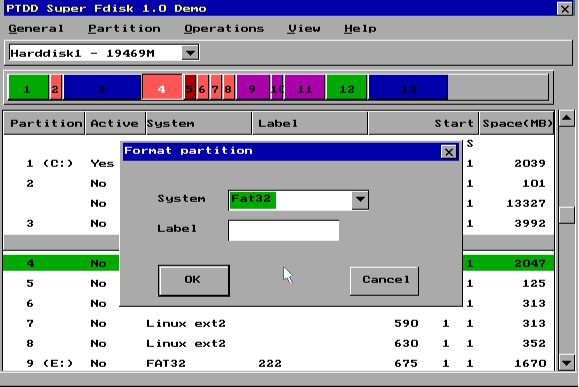579x387 pixels.
Task: Open the Operations menu
Action: point(224,28)
